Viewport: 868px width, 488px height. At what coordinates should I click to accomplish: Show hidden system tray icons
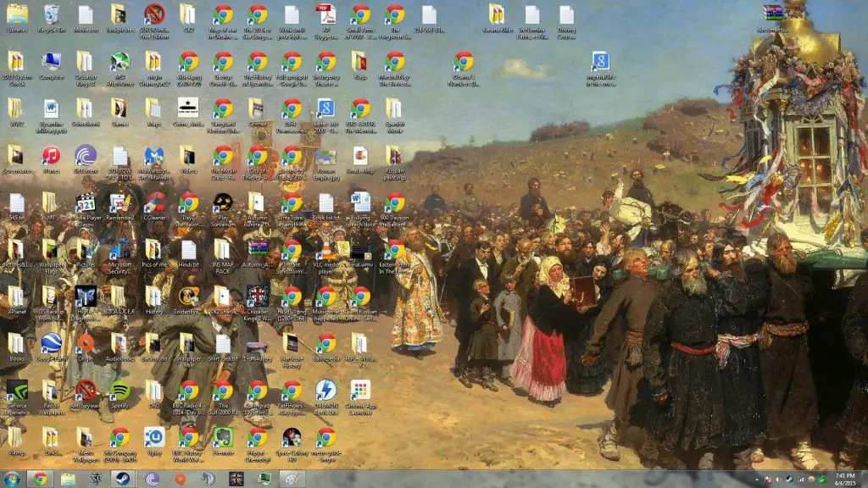tap(757, 480)
